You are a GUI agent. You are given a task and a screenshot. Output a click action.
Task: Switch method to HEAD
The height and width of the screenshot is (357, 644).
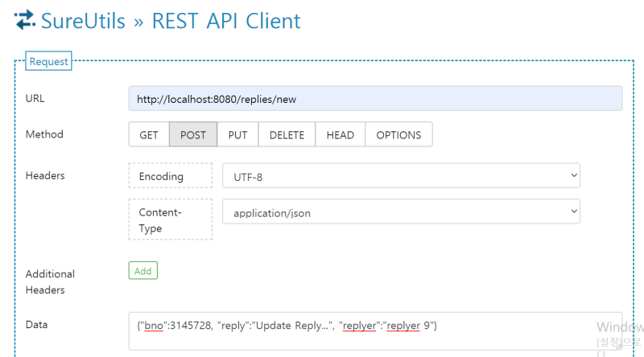pyautogui.click(x=340, y=135)
